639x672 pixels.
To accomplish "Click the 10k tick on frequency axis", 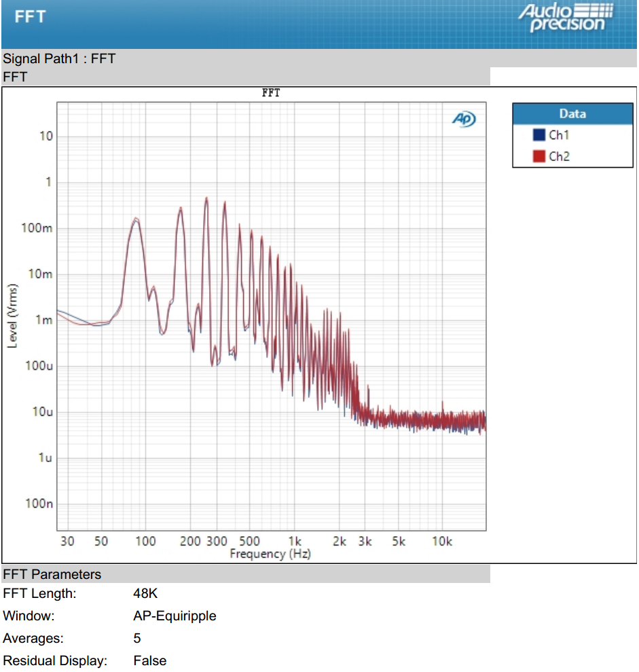I will [442, 542].
